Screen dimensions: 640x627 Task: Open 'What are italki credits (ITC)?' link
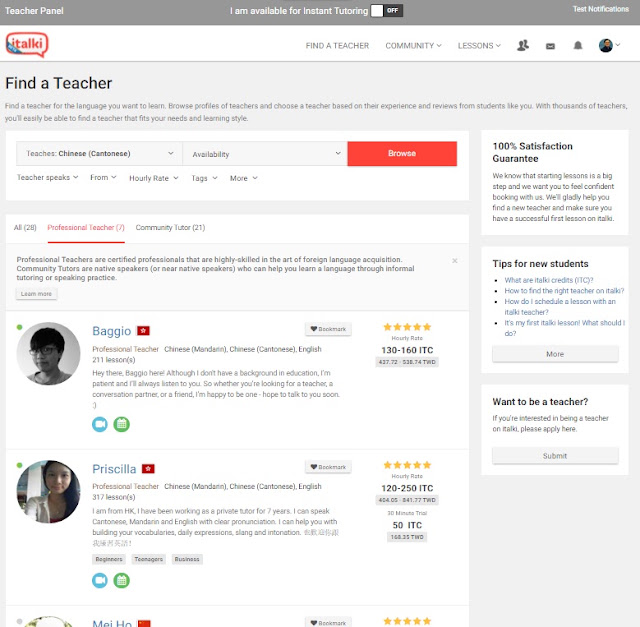tap(549, 280)
